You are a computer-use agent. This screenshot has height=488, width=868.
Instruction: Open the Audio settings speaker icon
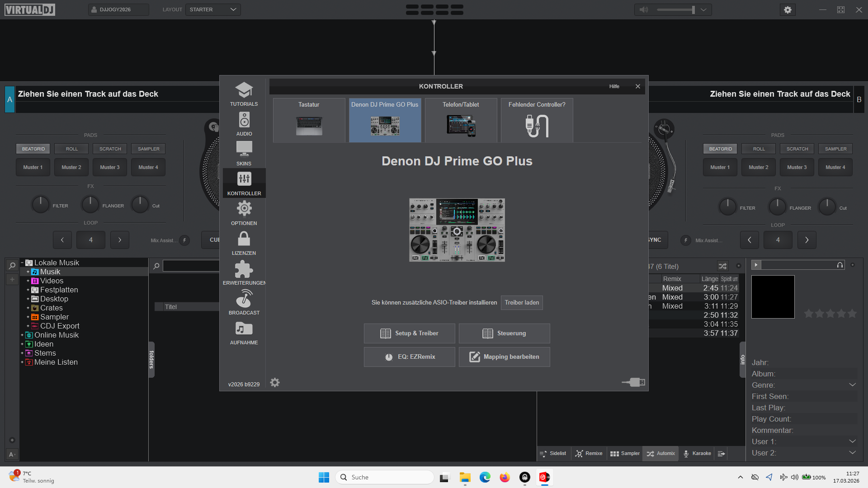tap(244, 120)
